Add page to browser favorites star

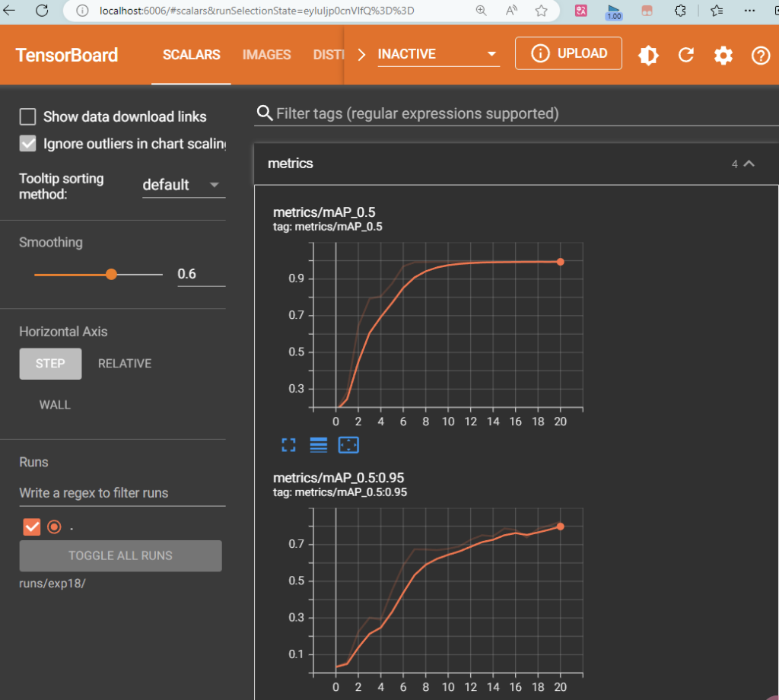[541, 11]
